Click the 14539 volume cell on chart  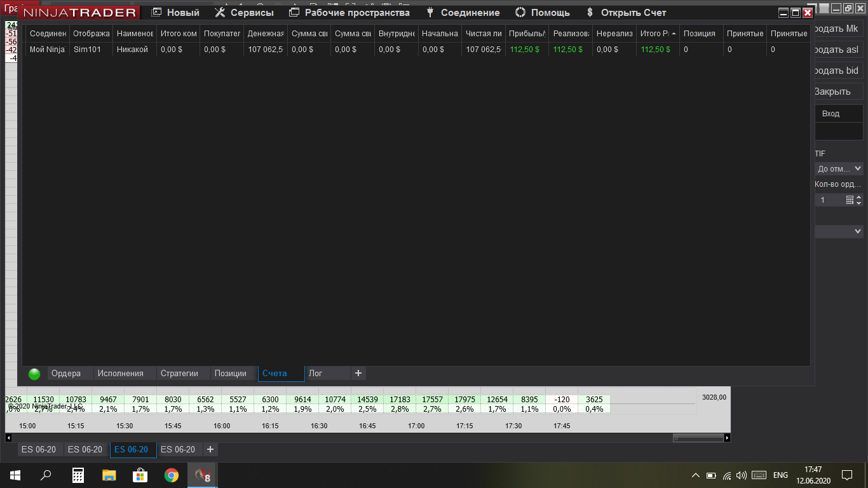coord(367,400)
